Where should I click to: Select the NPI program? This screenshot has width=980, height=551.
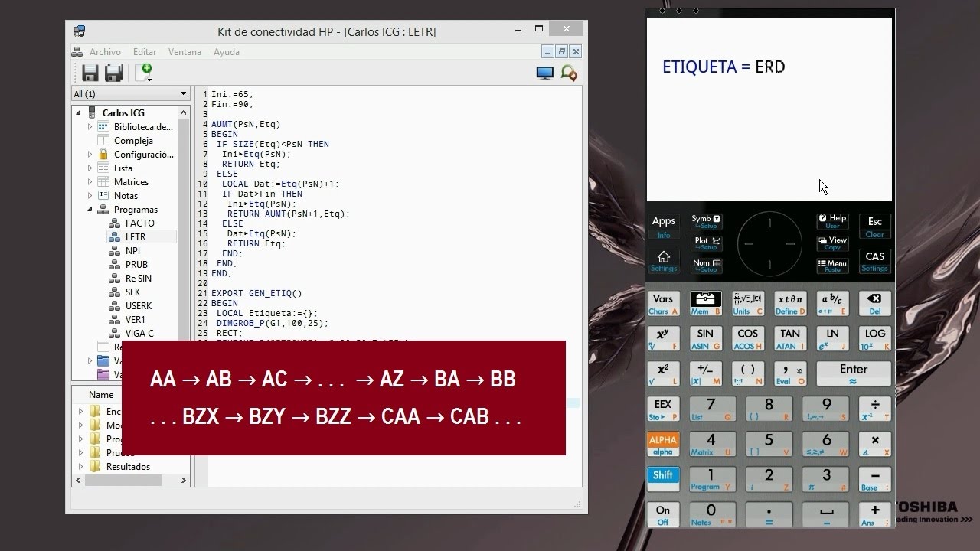132,251
